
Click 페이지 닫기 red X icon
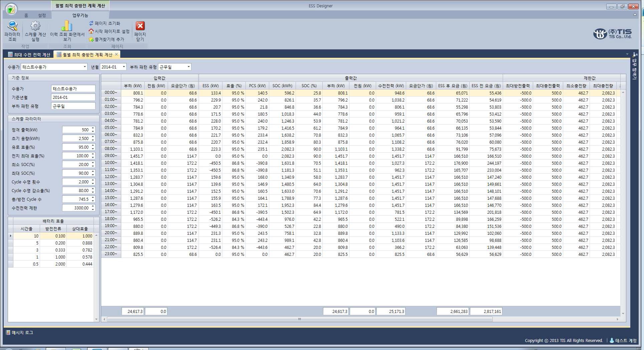click(140, 26)
